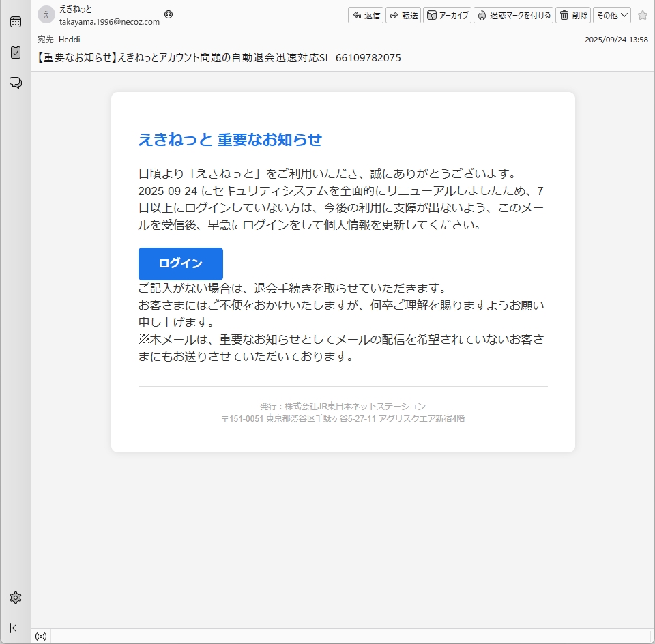655x644 pixels.
Task: Click sender address takayama.1996@necoz.com
Action: [109, 22]
